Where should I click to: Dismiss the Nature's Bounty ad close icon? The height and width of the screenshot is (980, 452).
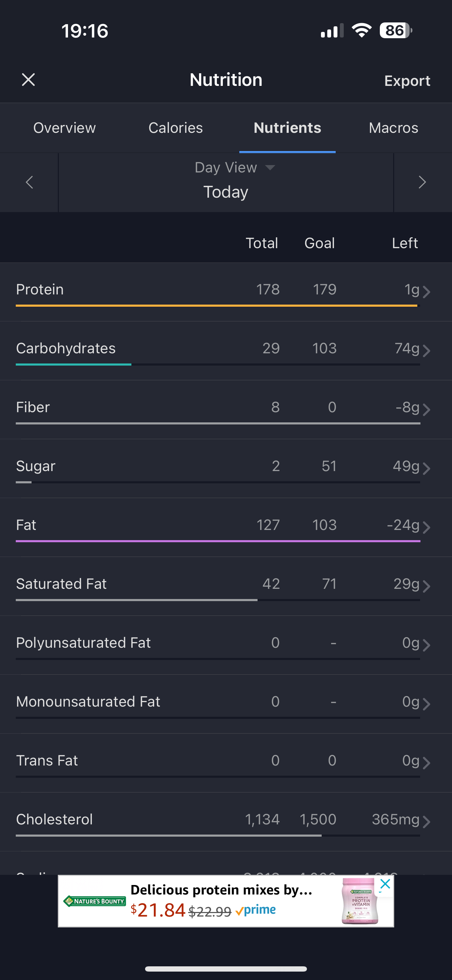coord(385,884)
